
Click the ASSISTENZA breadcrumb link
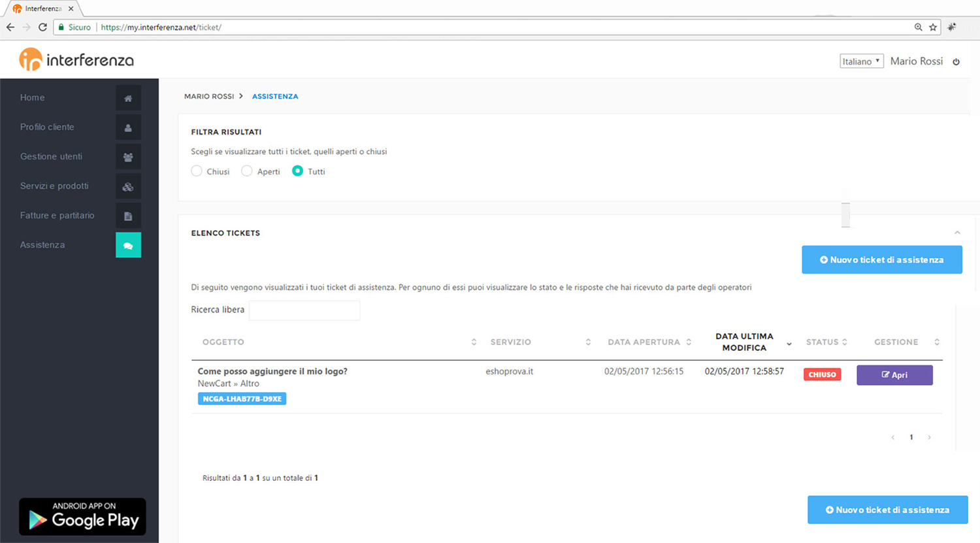(x=275, y=96)
